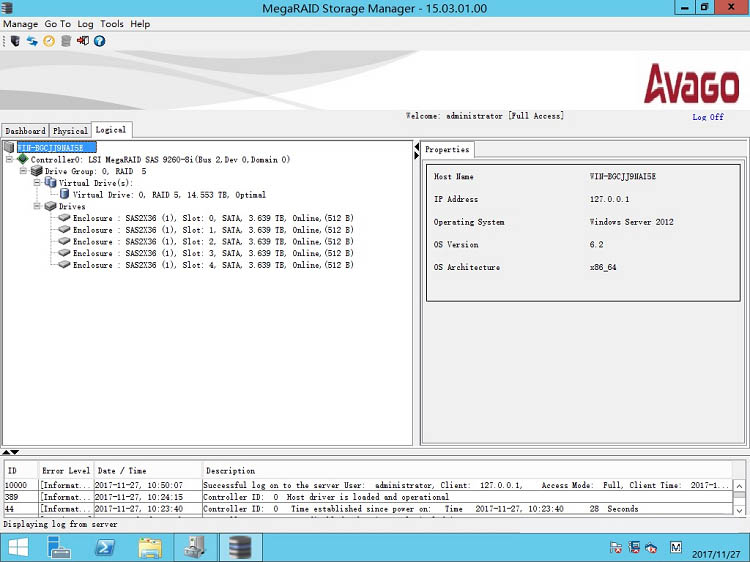Select log entry with ID 44

pos(368,508)
